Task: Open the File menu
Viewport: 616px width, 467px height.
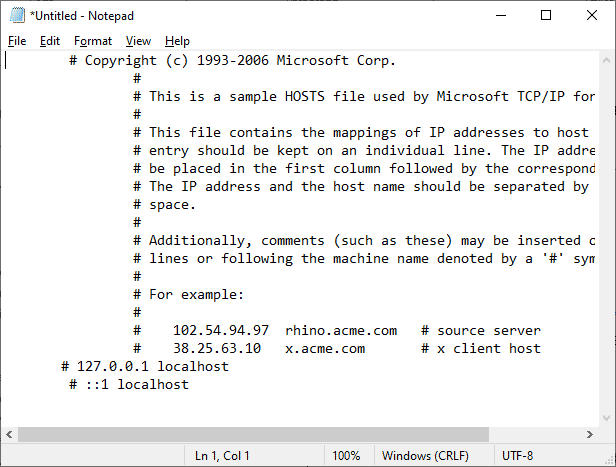Action: 17,41
